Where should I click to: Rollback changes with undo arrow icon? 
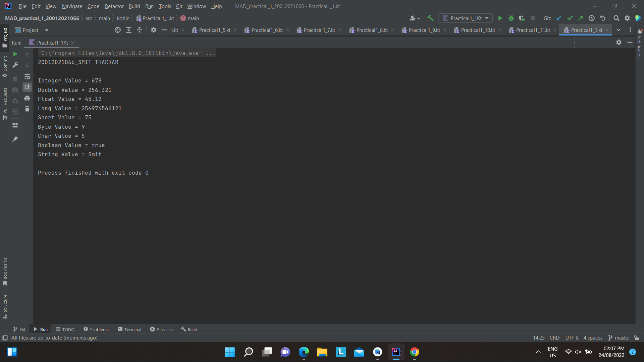click(603, 18)
